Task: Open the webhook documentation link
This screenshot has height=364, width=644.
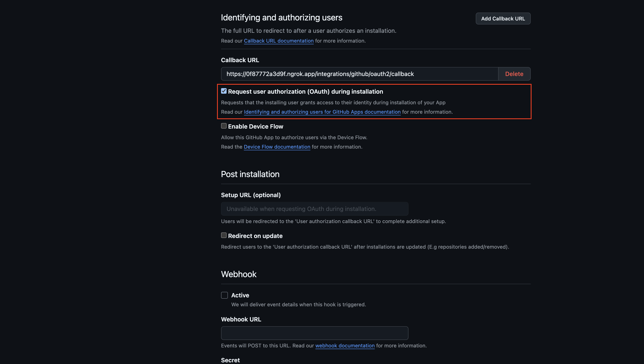Action: 345,345
